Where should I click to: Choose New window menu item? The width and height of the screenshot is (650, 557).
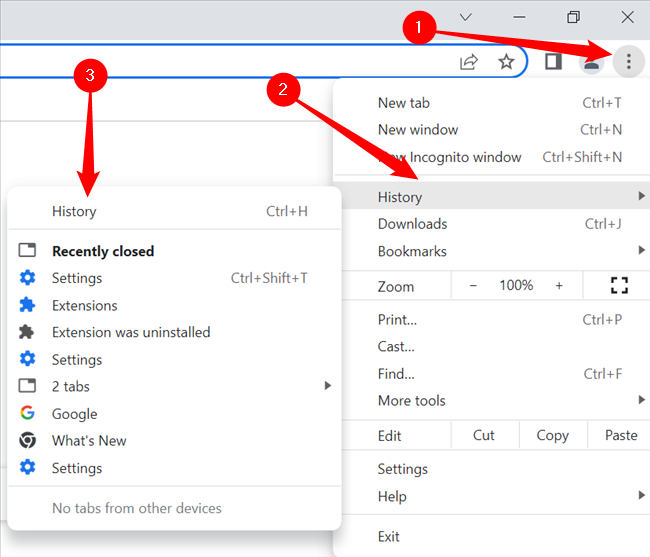[492, 130]
